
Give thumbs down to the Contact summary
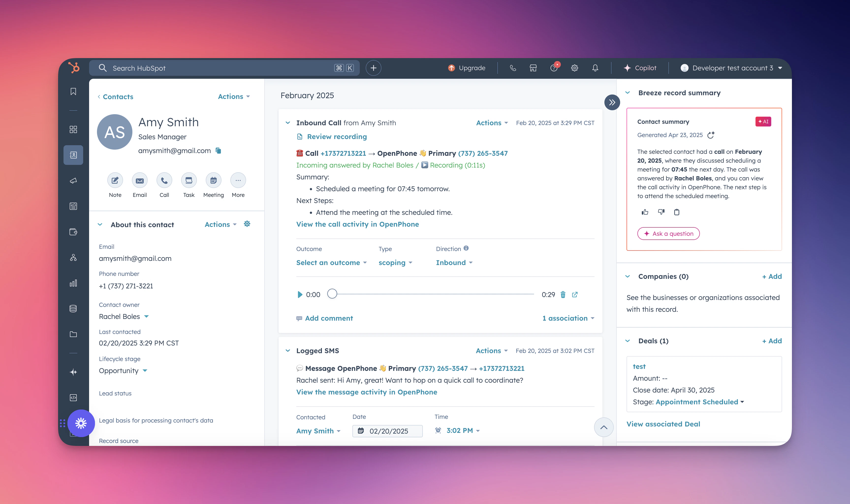click(661, 212)
